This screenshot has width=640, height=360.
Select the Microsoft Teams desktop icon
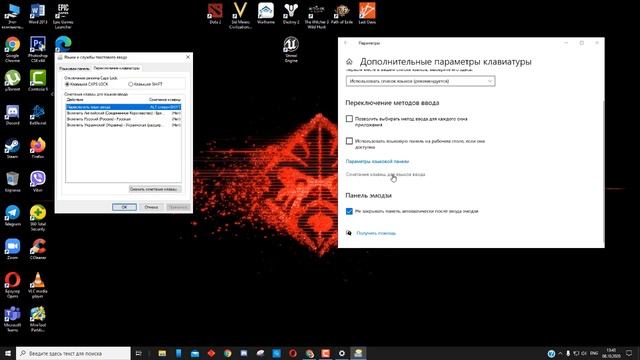pos(12,319)
